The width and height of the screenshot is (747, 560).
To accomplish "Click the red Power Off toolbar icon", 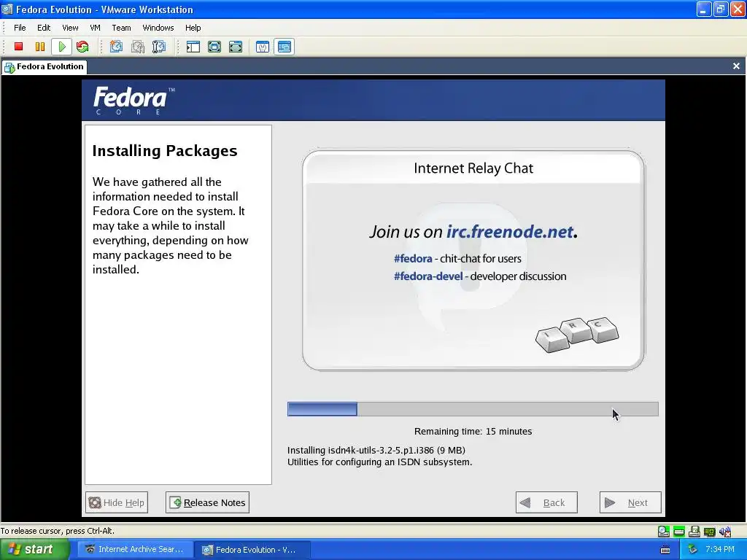I will [18, 47].
